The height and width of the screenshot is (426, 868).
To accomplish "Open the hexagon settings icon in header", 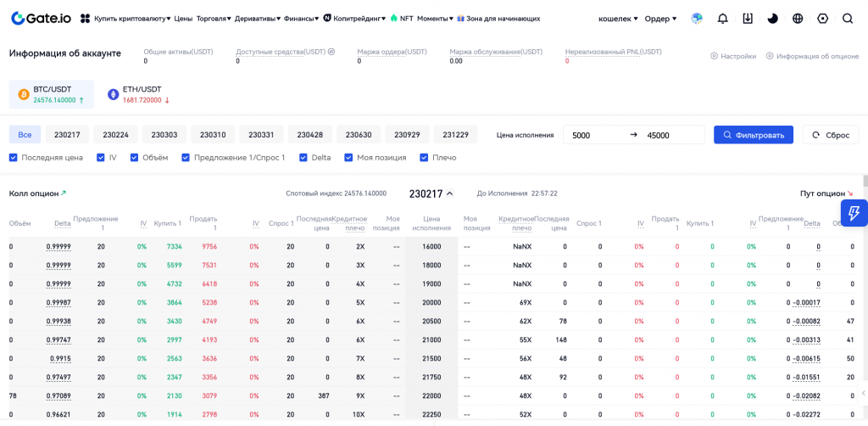I will 822,19.
